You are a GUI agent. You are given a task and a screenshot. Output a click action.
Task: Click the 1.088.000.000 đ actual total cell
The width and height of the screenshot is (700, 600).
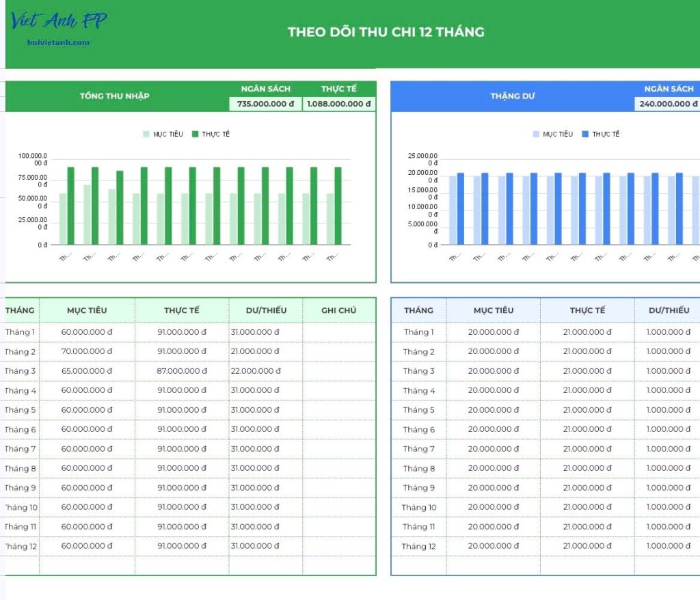tap(339, 104)
